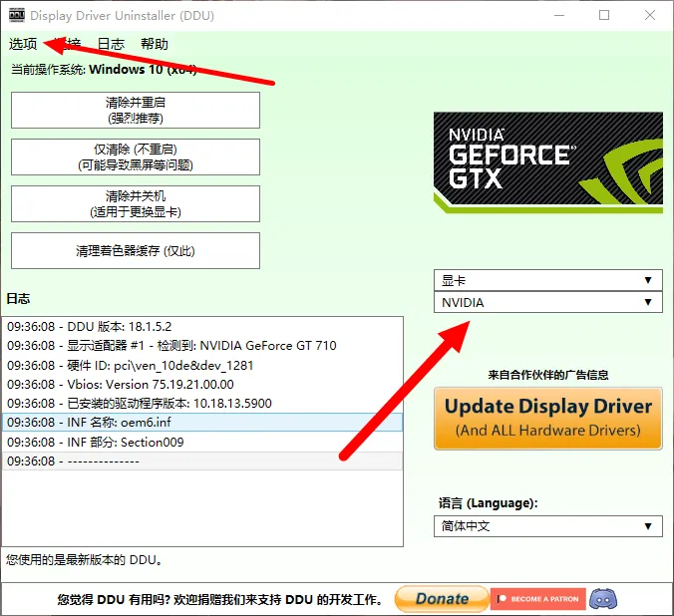Open the 链接 menu partly hidden by the arrow
The height and width of the screenshot is (616, 674).
[67, 44]
